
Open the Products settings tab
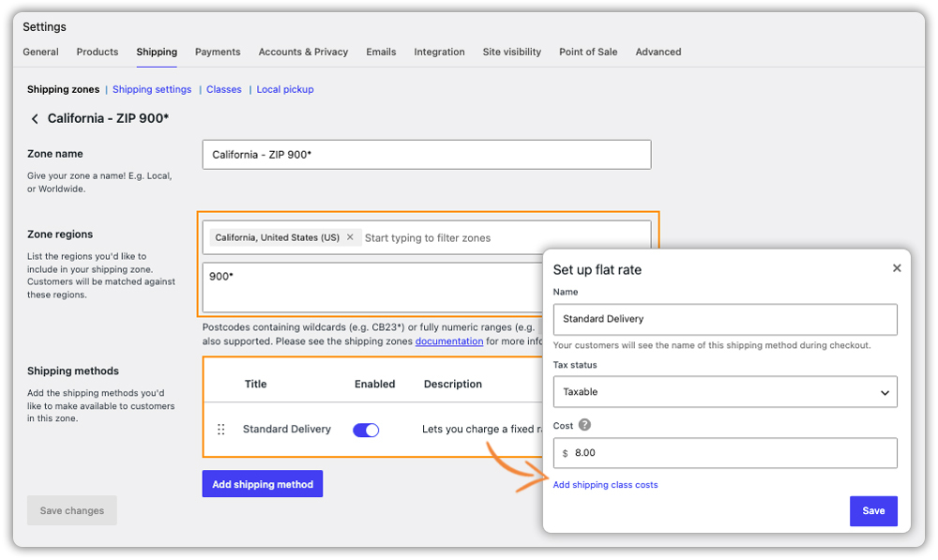[98, 52]
